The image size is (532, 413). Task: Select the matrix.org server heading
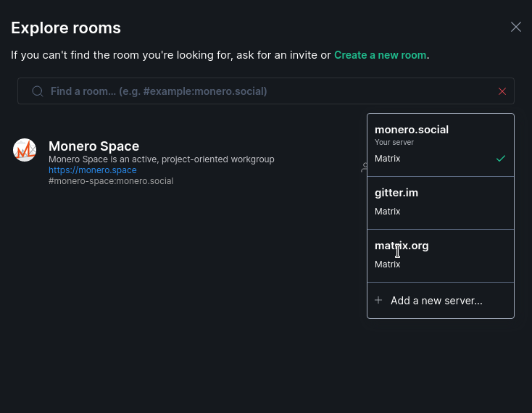pyautogui.click(x=402, y=246)
